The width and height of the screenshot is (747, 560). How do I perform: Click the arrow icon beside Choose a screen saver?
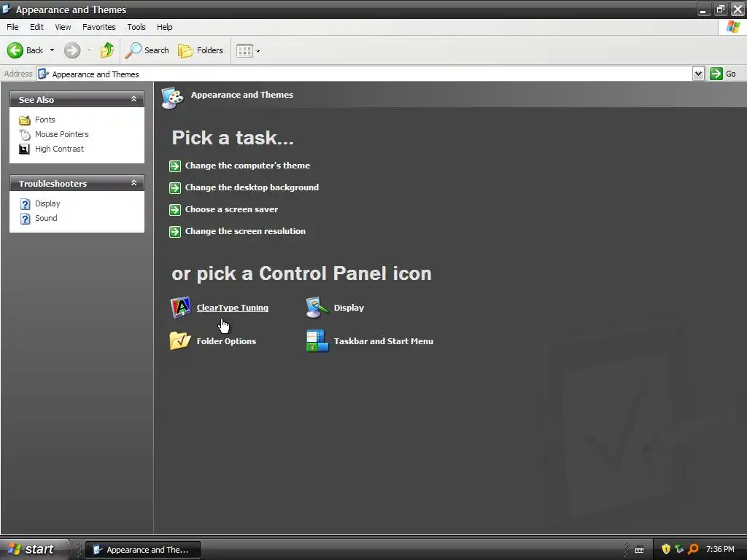coord(175,209)
